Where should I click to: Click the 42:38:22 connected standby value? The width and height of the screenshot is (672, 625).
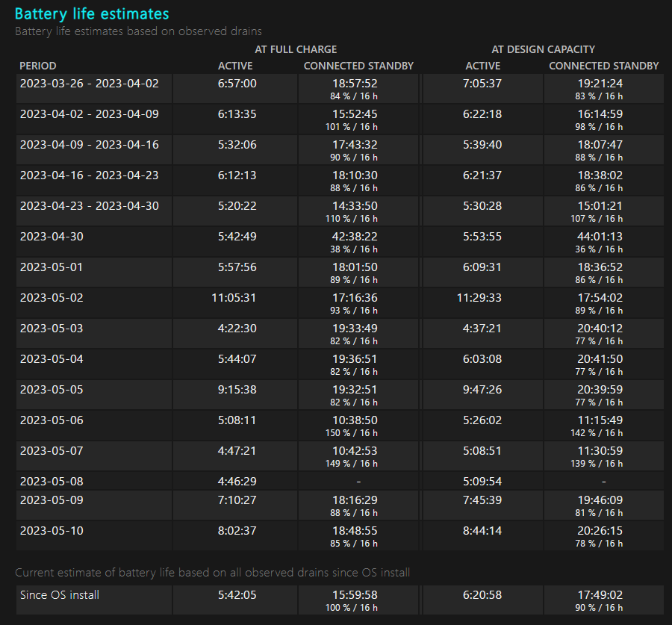tap(355, 236)
